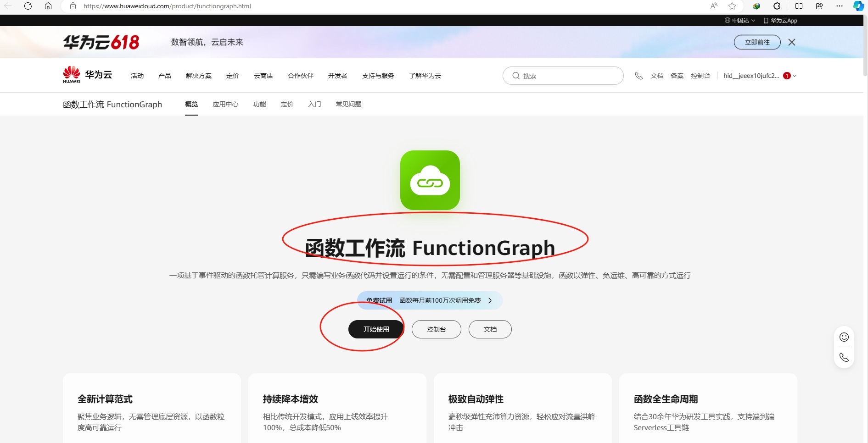Click the 立即前往 banner button
Image resolution: width=868 pixels, height=443 pixels.
tap(757, 42)
